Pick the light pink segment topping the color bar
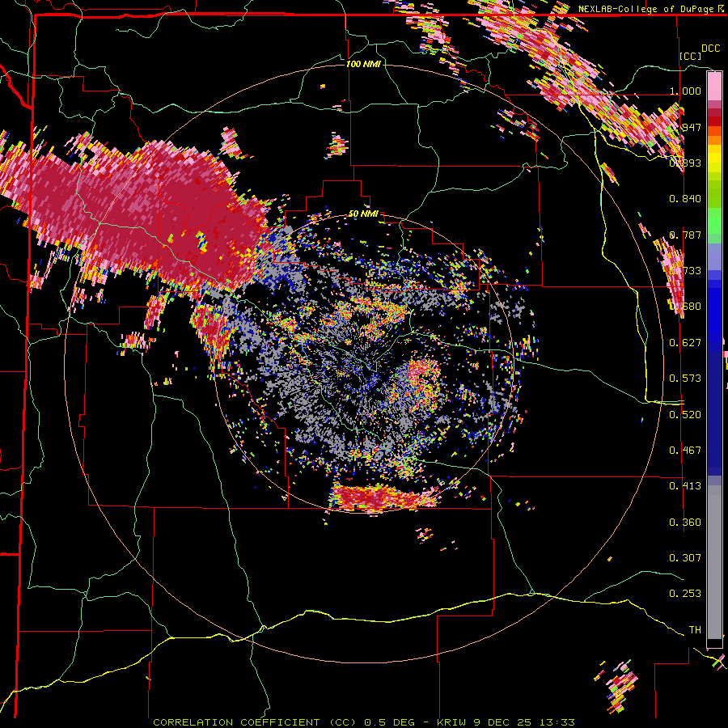This screenshot has height=728, width=728. point(714,87)
